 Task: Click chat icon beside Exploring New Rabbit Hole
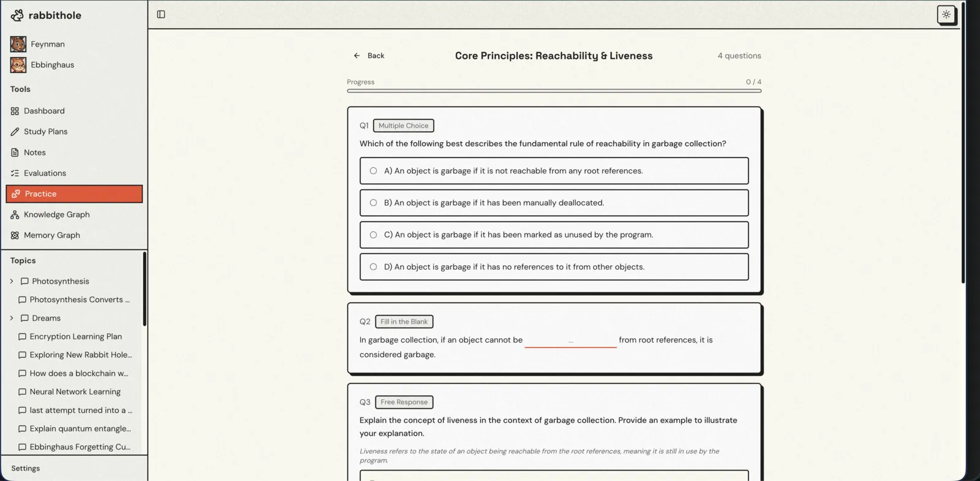pyautogui.click(x=22, y=355)
